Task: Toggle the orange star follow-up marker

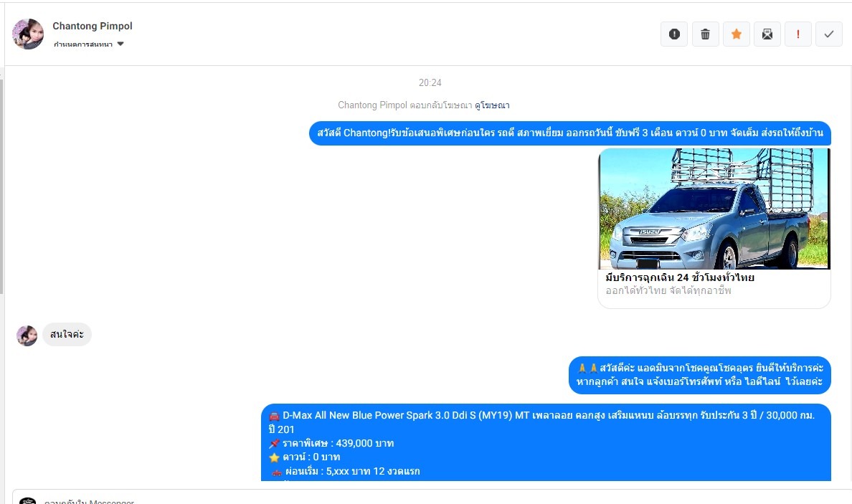Action: (736, 34)
